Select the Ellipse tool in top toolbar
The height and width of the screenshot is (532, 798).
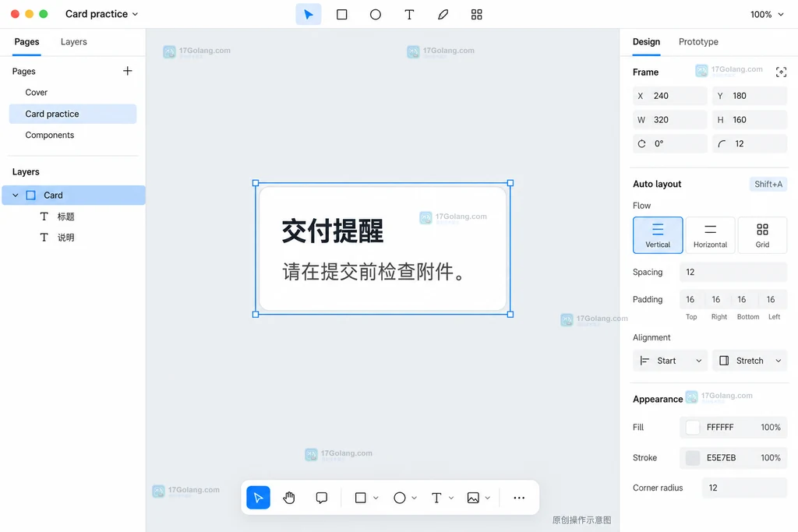(x=376, y=14)
